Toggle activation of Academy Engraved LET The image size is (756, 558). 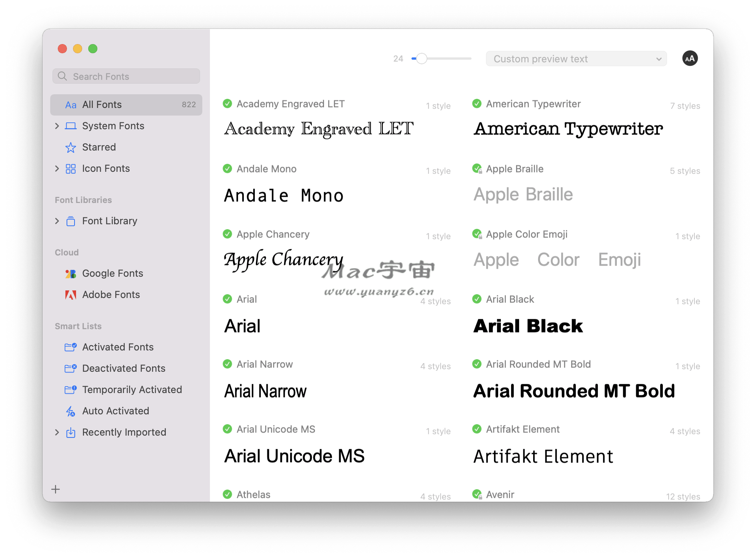[x=227, y=103]
